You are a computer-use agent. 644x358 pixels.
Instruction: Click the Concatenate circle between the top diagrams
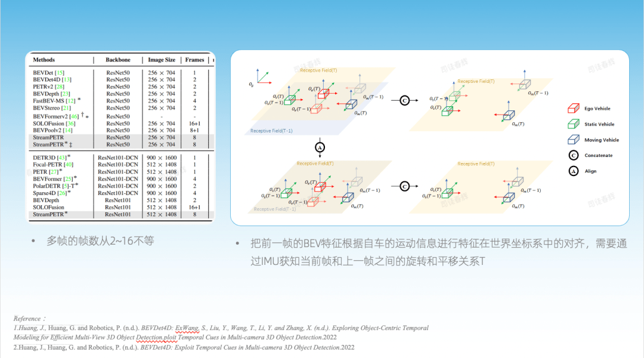pyautogui.click(x=405, y=100)
